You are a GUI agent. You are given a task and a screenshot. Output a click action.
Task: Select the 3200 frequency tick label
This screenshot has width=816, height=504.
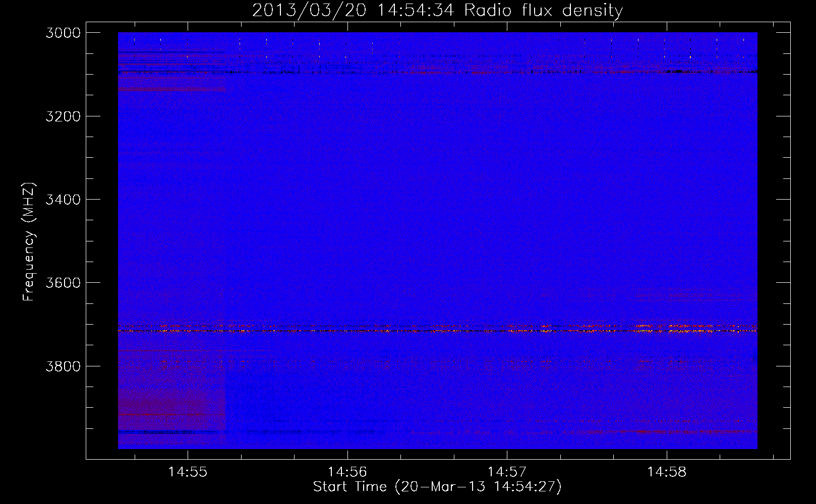click(x=63, y=116)
